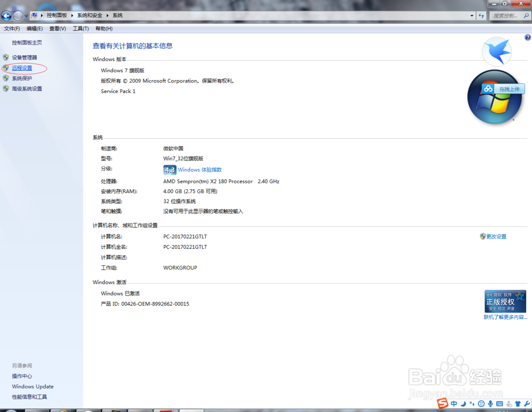Toggle the 中 Chinese/English input mode
532x412 pixels.
tap(454, 403)
